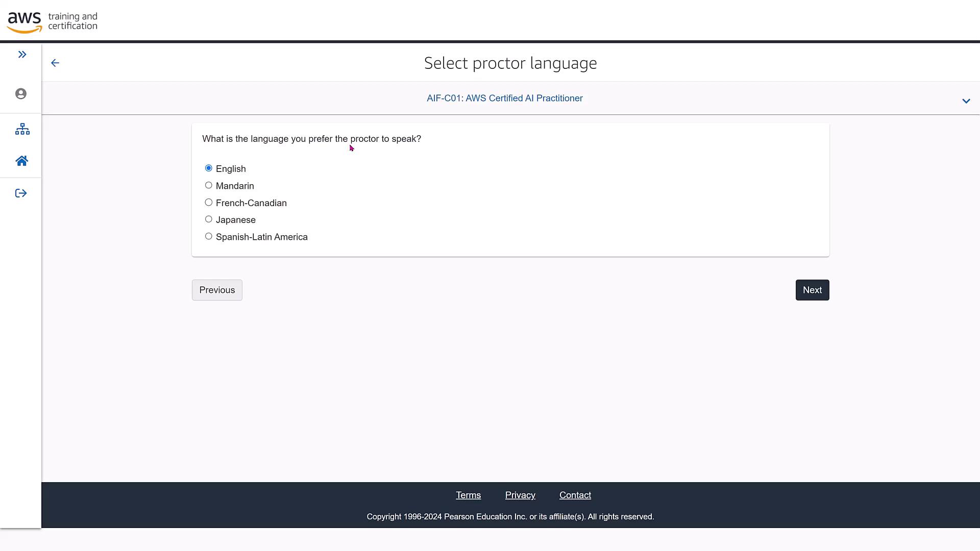Open the Terms footer link

[468, 495]
